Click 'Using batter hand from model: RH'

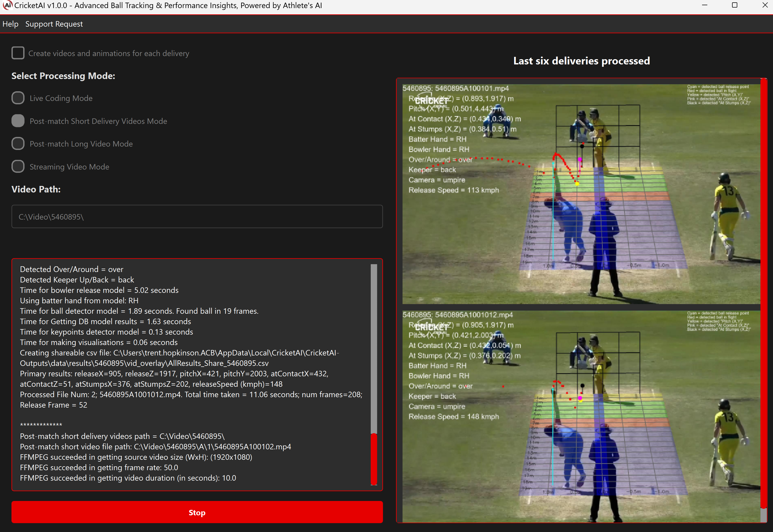click(79, 301)
